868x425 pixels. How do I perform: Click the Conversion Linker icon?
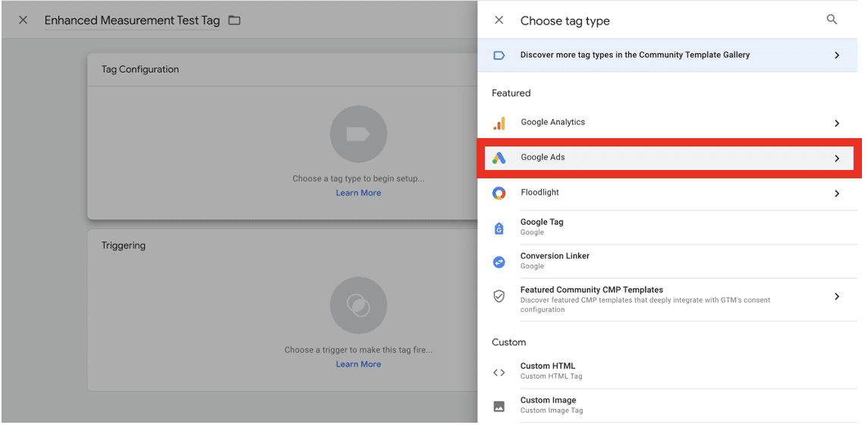tap(498, 262)
